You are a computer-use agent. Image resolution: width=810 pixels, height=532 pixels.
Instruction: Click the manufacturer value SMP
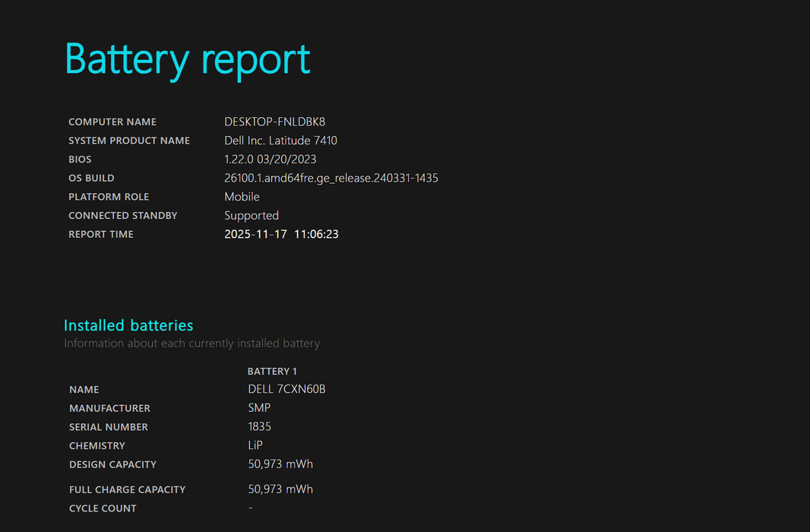(x=259, y=408)
